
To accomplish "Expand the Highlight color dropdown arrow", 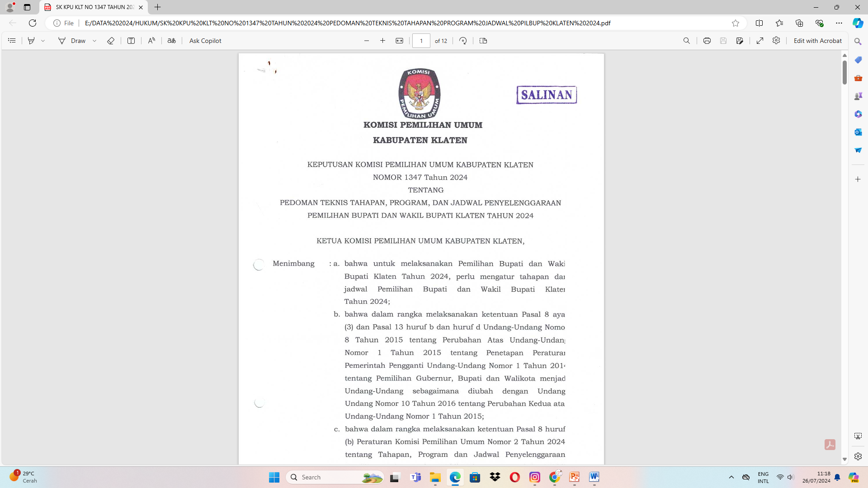I will coord(43,41).
